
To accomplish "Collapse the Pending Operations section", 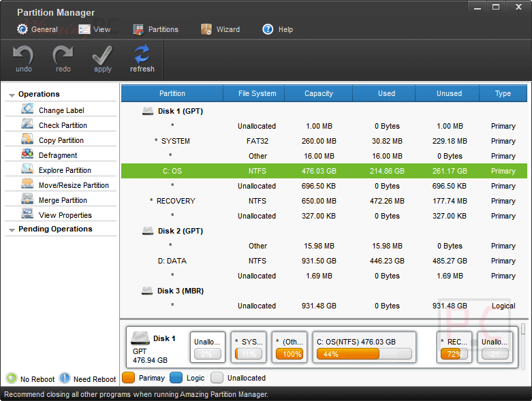I will 12,230.
